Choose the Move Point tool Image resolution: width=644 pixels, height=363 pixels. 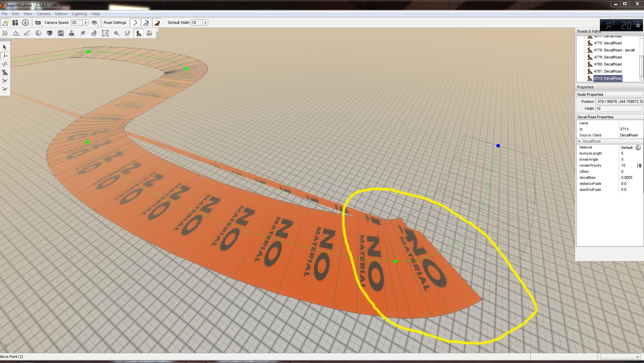click(5, 55)
